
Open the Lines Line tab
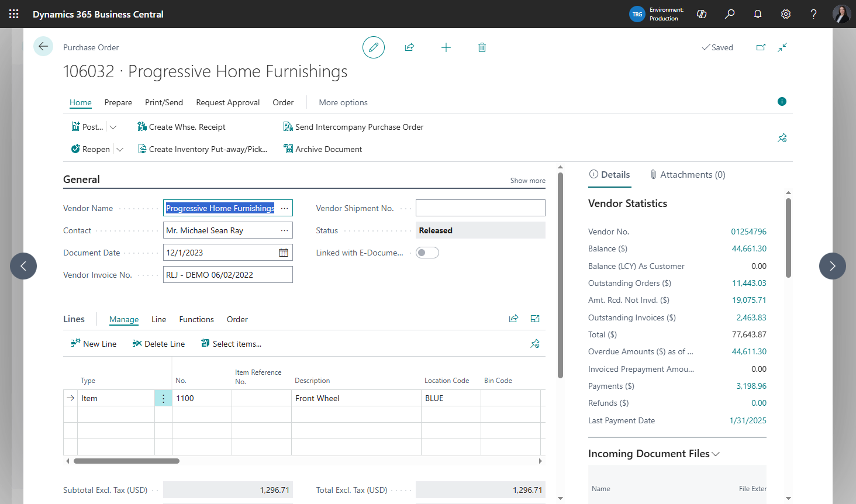point(159,319)
